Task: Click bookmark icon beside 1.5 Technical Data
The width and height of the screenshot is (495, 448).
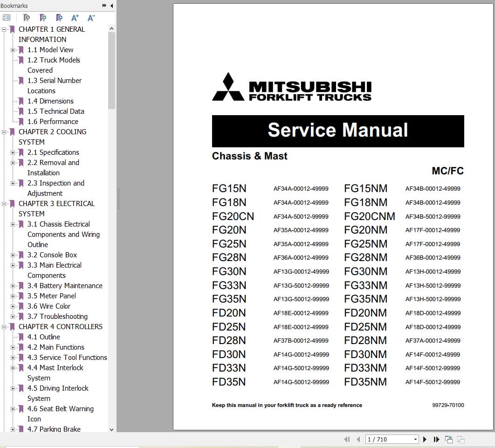Action: 21,111
